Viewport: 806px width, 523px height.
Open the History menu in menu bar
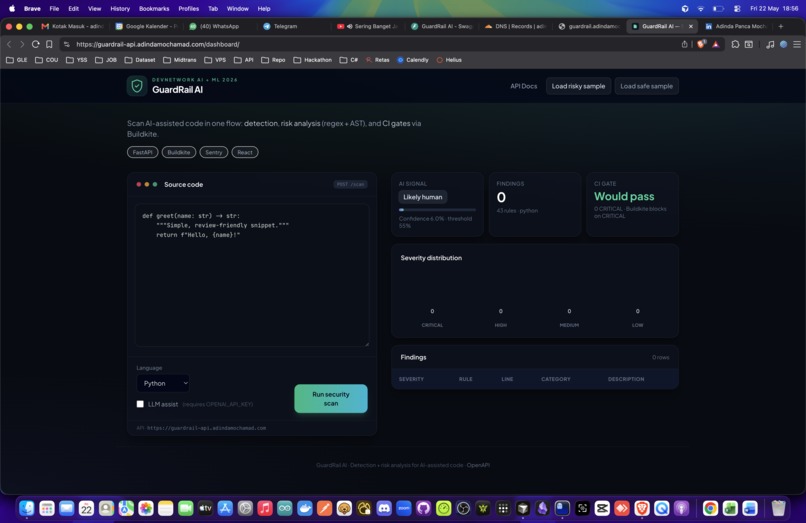coord(120,9)
